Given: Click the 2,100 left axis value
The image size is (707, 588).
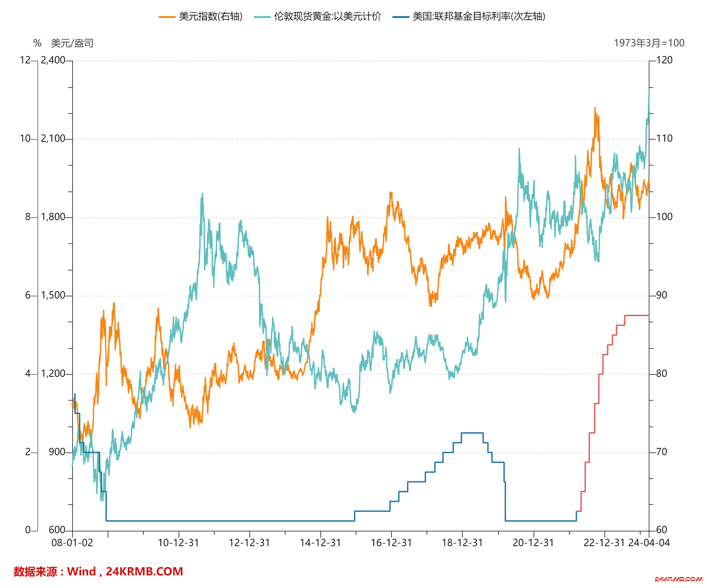Looking at the screenshot, I should 53,139.
